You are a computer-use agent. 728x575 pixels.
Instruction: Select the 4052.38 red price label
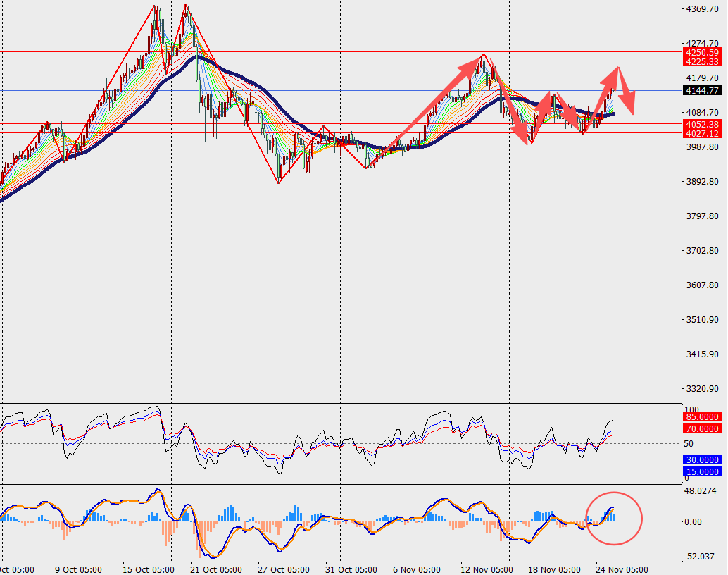click(x=702, y=124)
